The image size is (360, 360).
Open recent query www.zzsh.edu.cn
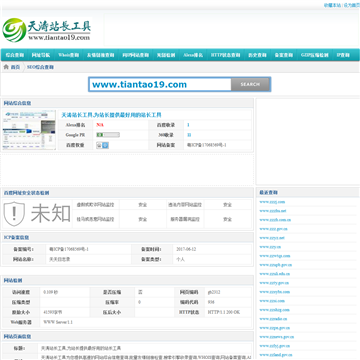tap(275, 274)
